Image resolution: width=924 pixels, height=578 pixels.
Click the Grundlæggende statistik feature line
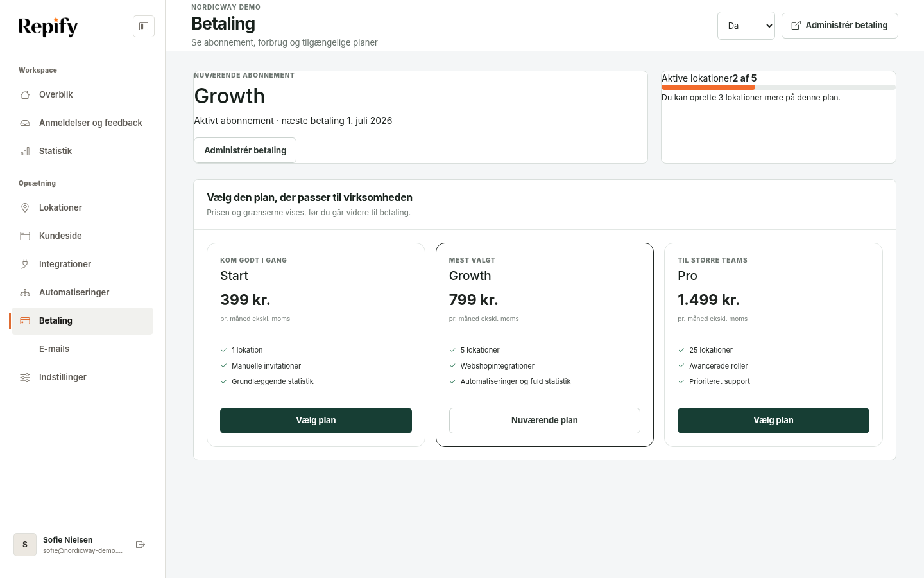(273, 381)
